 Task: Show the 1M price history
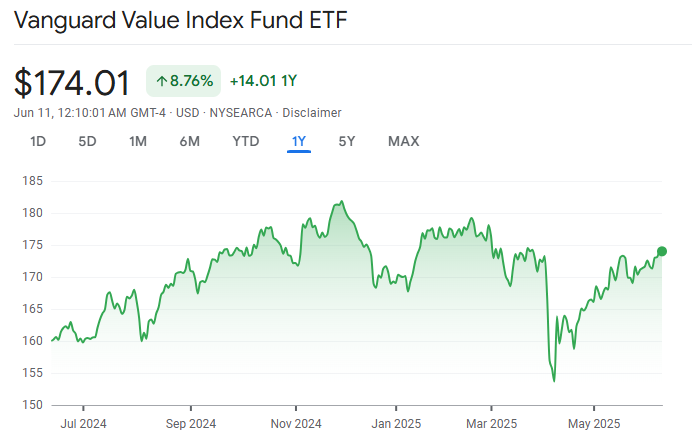(x=138, y=141)
